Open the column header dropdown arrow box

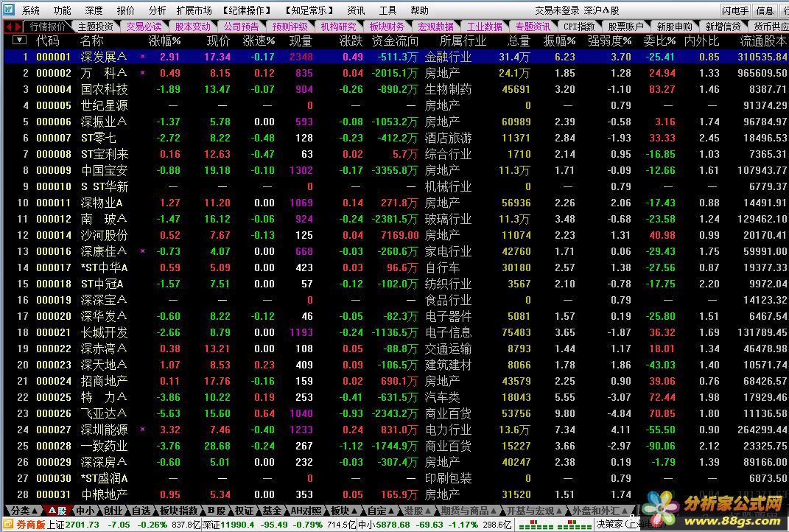coord(19,41)
